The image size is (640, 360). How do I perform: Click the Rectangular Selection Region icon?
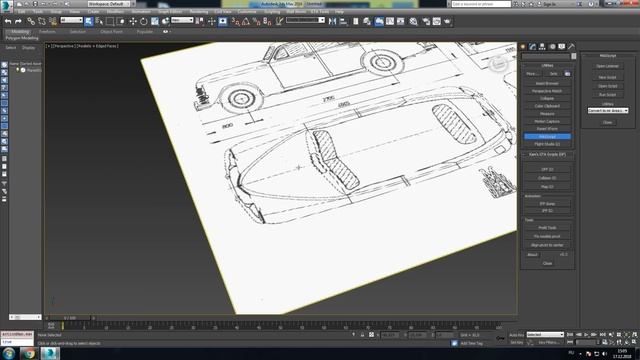click(x=110, y=21)
